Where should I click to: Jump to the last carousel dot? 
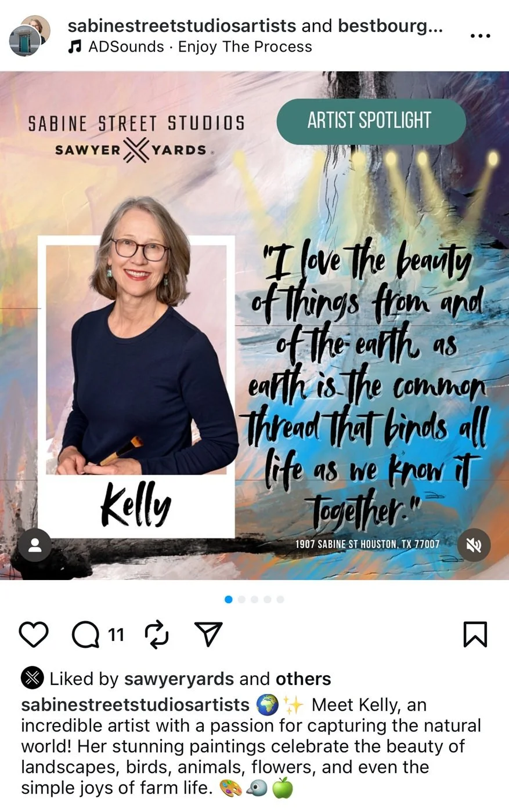point(280,599)
